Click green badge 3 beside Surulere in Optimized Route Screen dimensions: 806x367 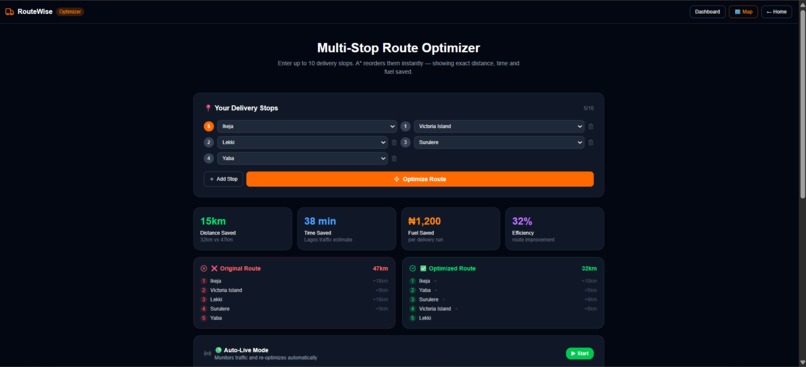point(412,300)
